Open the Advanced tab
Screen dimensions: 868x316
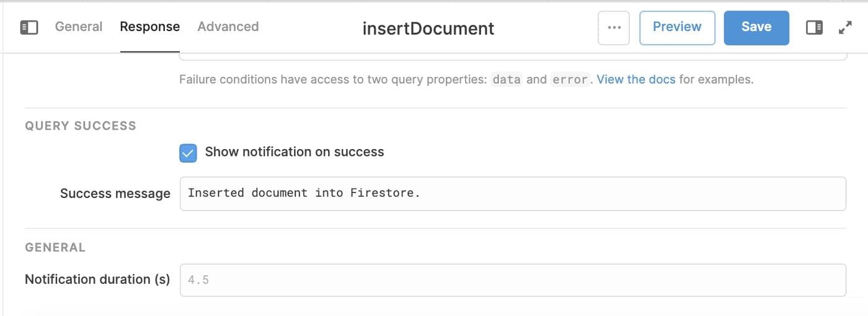click(228, 27)
